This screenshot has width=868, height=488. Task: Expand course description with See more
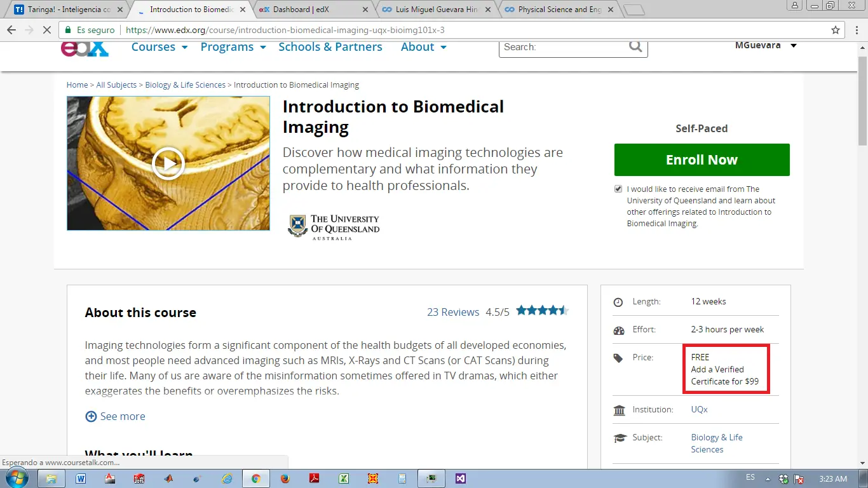[123, 416]
